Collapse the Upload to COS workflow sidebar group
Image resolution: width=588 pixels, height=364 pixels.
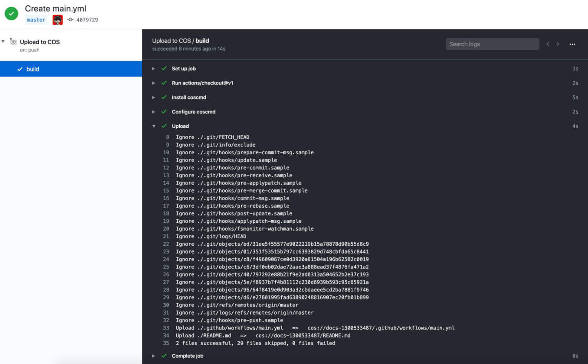click(4, 42)
